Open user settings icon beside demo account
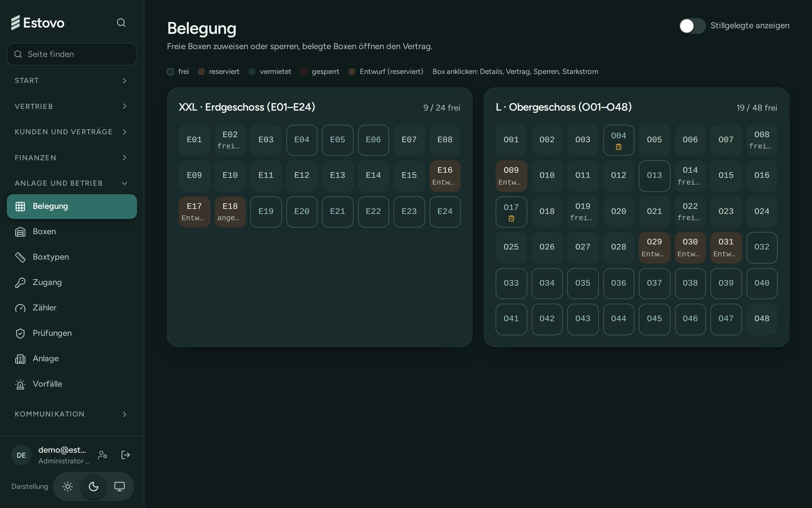Viewport: 812px width, 508px height. (103, 455)
